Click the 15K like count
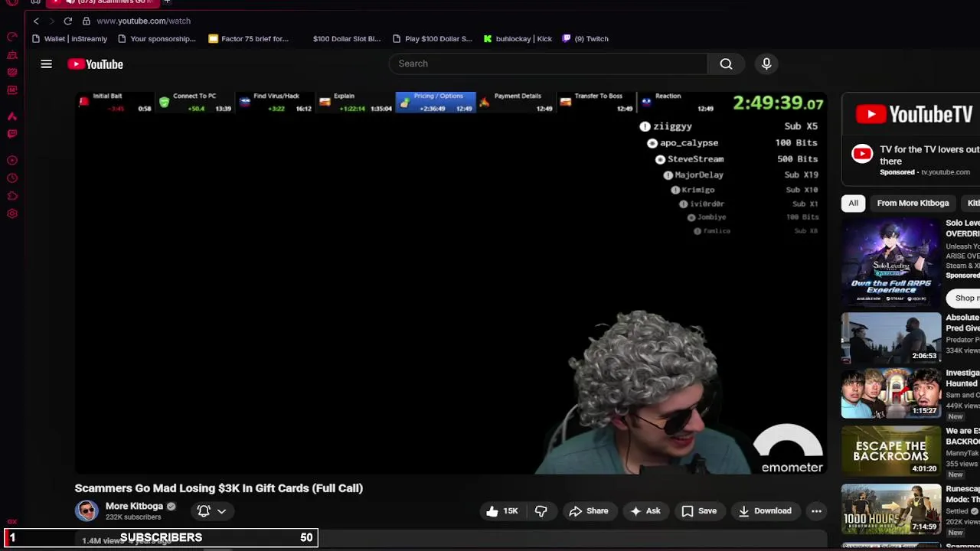Screen dimensions: 980x551 point(511,511)
